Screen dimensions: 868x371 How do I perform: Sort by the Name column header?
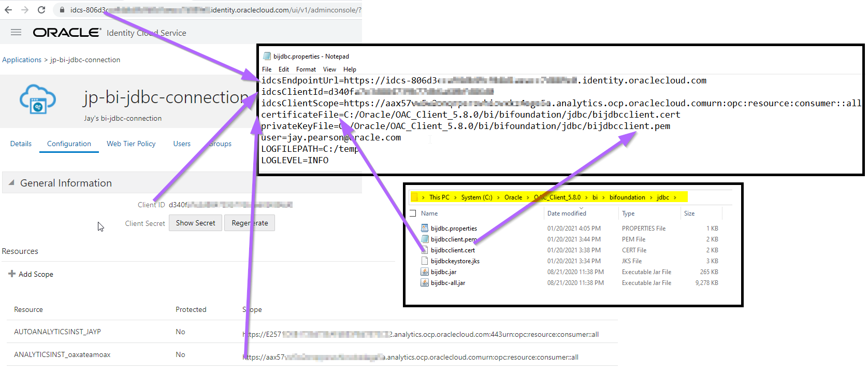tap(429, 213)
